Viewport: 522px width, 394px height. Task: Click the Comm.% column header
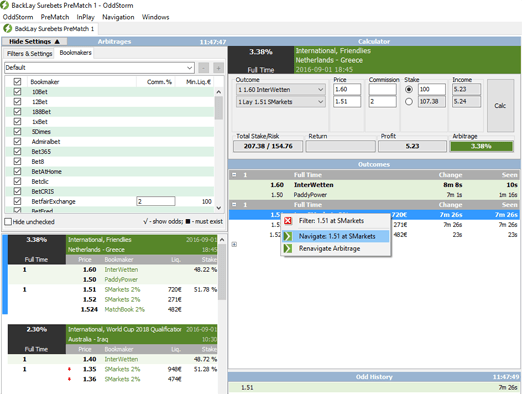coord(159,82)
